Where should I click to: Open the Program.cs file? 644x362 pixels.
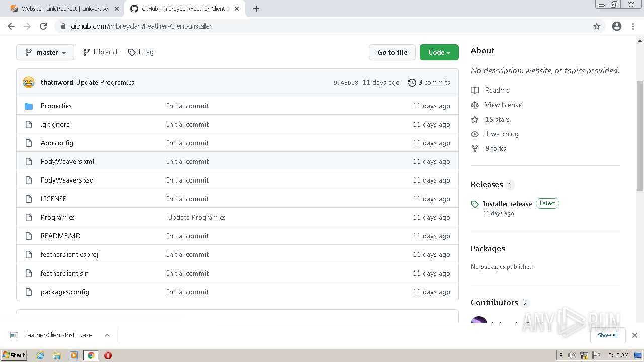click(58, 217)
